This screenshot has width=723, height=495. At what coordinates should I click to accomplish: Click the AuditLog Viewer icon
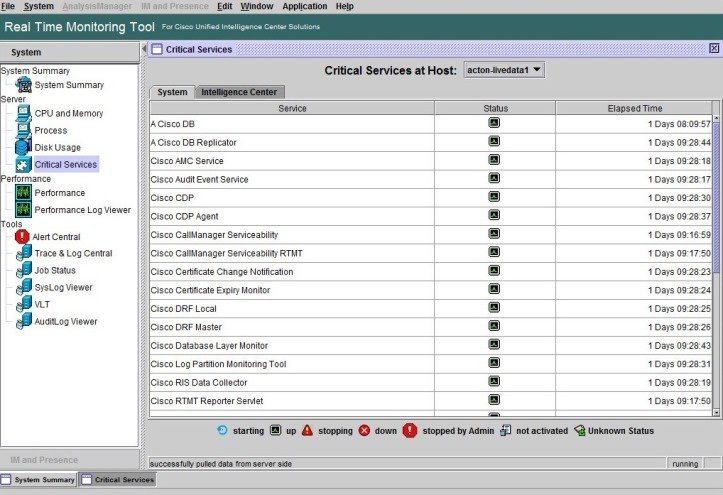24,321
